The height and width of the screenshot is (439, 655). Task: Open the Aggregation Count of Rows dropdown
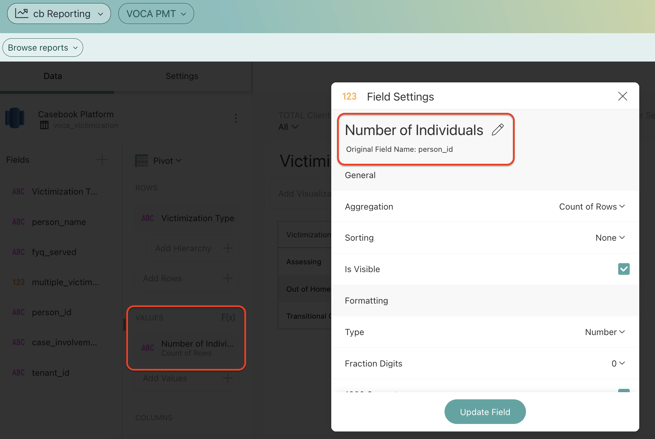(592, 207)
